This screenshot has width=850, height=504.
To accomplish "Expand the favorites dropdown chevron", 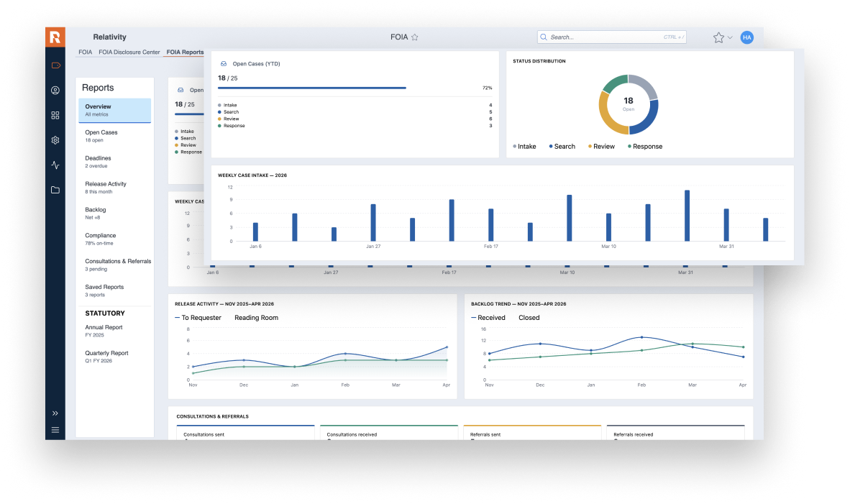I will pyautogui.click(x=730, y=38).
